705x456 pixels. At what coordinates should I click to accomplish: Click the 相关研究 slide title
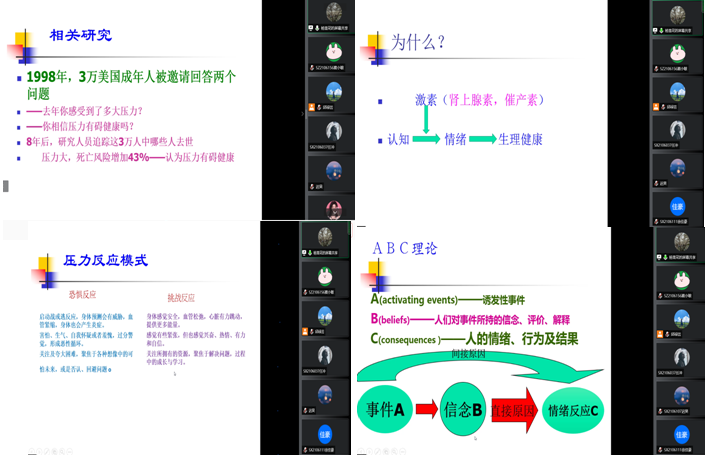click(x=80, y=37)
